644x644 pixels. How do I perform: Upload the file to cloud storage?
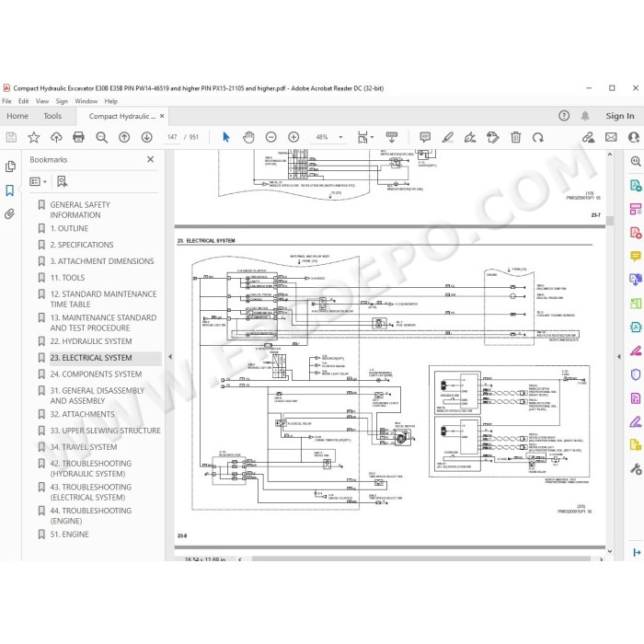point(56,137)
